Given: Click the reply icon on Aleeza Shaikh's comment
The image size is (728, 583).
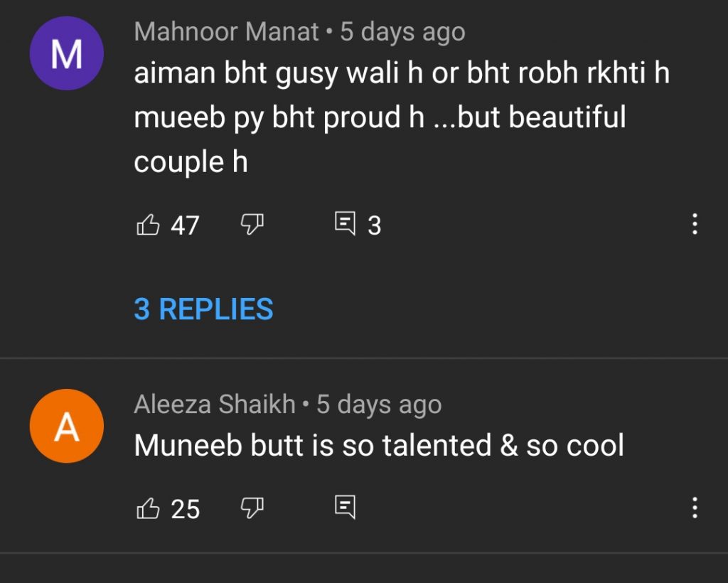Looking at the screenshot, I should 346,508.
